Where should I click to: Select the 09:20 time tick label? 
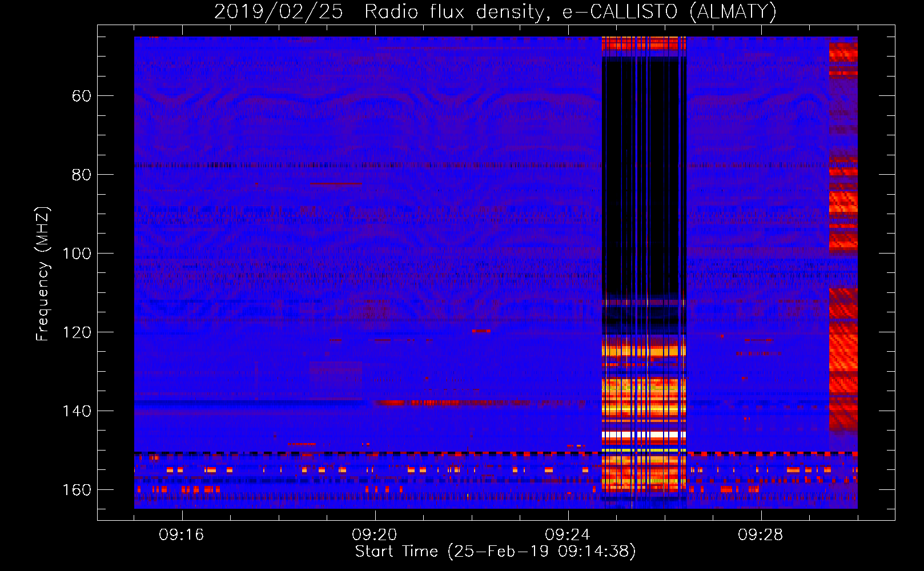click(x=375, y=535)
